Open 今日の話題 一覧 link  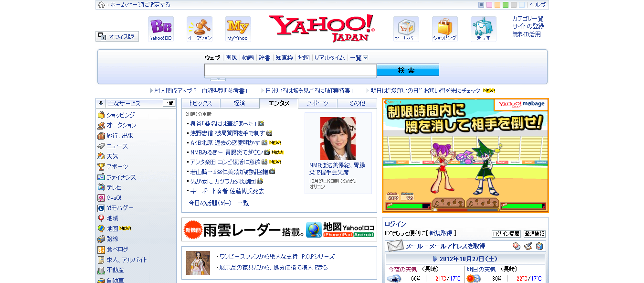243,203
